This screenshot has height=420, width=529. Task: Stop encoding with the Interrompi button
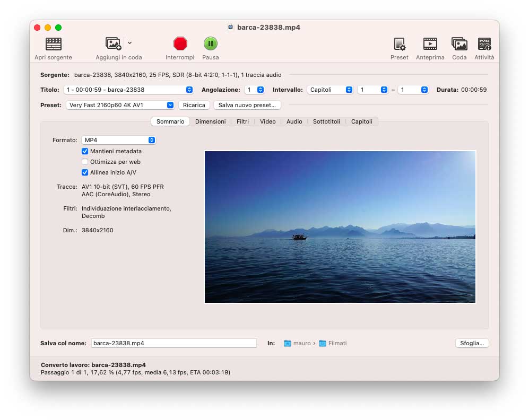coord(180,43)
